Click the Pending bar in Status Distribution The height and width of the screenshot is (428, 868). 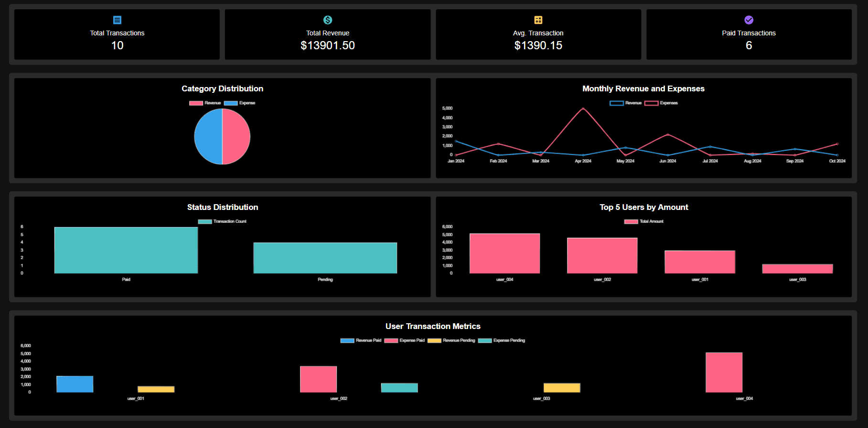[x=325, y=258]
